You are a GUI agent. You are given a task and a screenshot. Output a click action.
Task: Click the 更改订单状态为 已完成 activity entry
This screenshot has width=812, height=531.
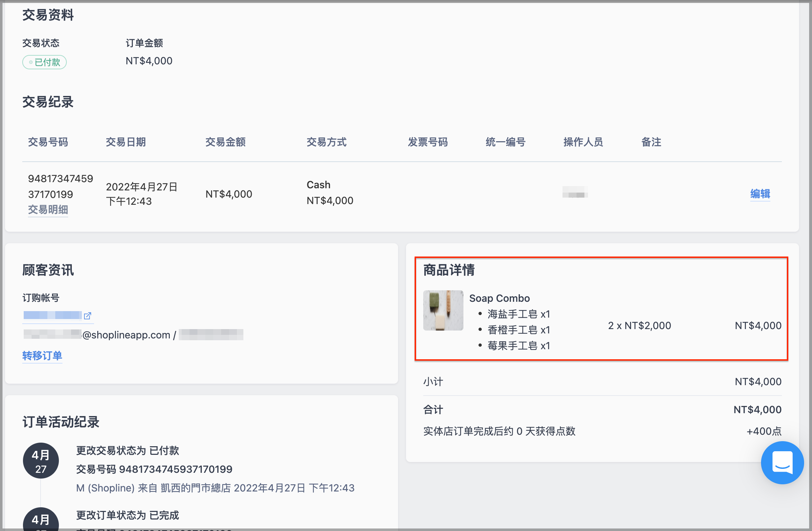(127, 515)
